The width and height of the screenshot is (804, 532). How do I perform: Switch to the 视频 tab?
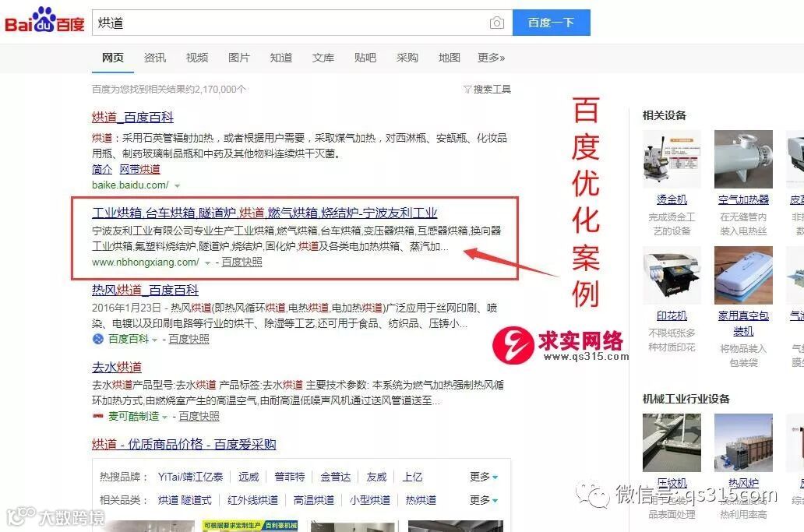click(x=197, y=58)
